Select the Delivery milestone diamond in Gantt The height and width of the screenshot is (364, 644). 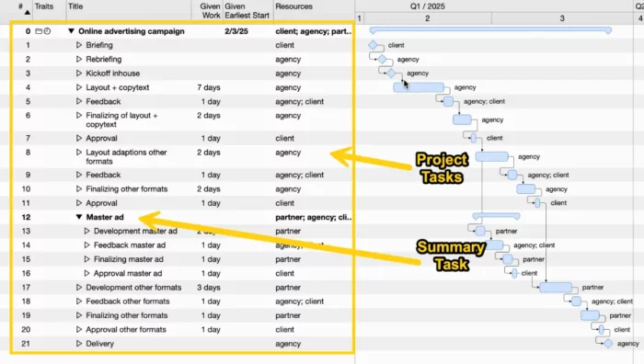pyautogui.click(x=608, y=344)
